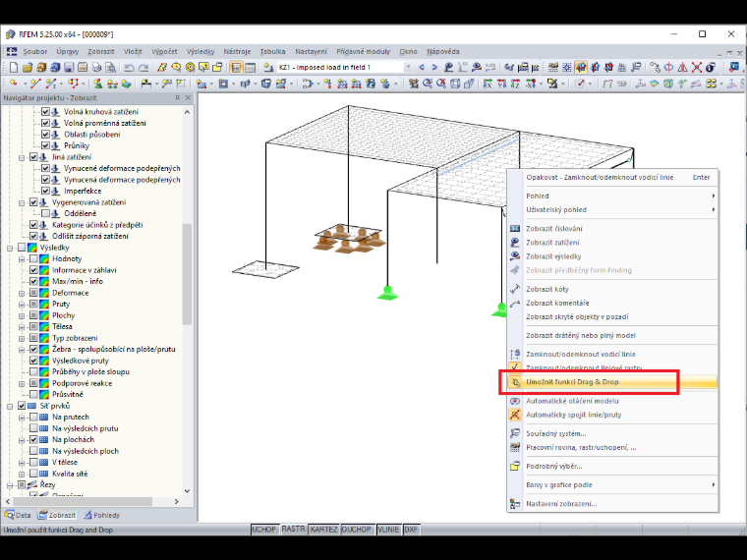This screenshot has width=747, height=560.
Task: Click the Show loads toolbar icon
Action: pos(448,68)
